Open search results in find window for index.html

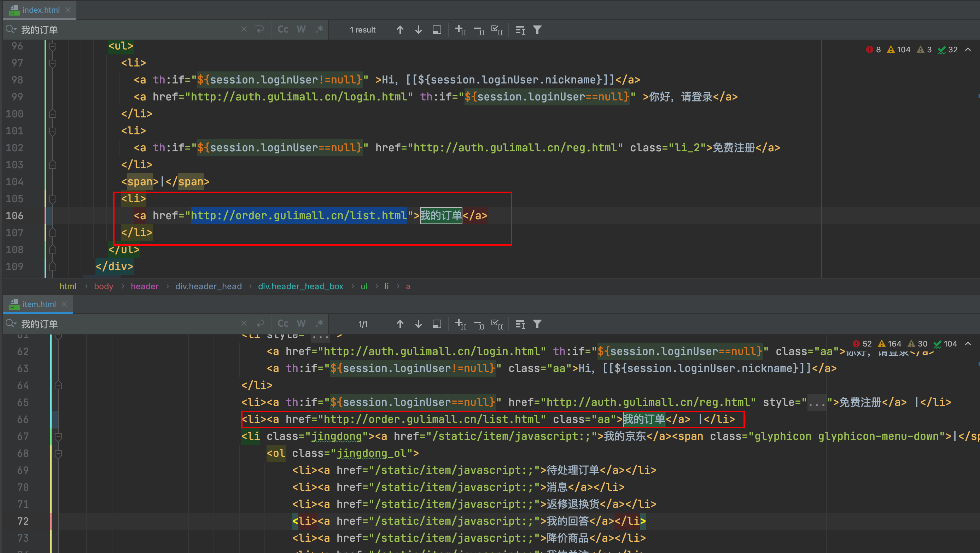tap(437, 30)
